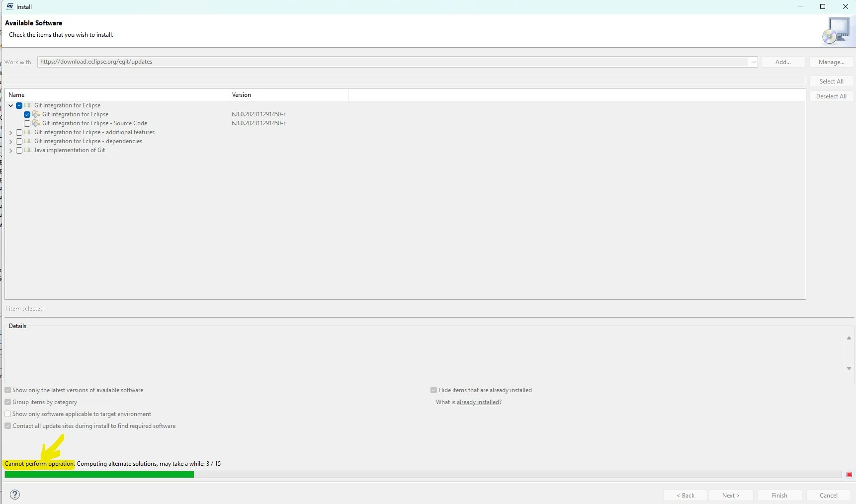
Task: Expand Git integration - dependencies category
Action: pyautogui.click(x=11, y=142)
